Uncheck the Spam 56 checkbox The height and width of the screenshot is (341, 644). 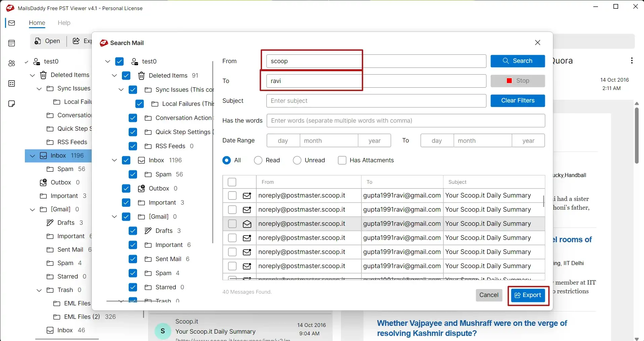click(x=133, y=174)
